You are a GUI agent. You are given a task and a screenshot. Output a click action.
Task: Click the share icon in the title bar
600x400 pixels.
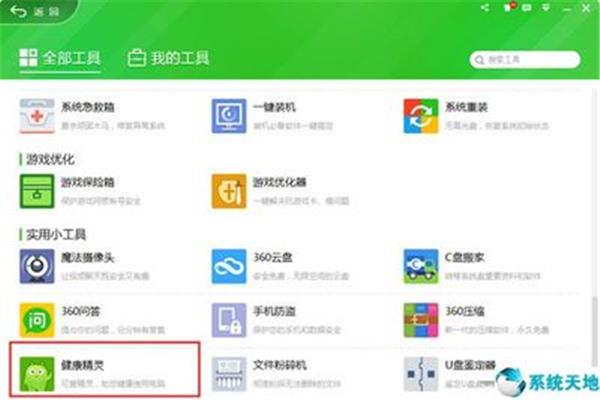485,7
